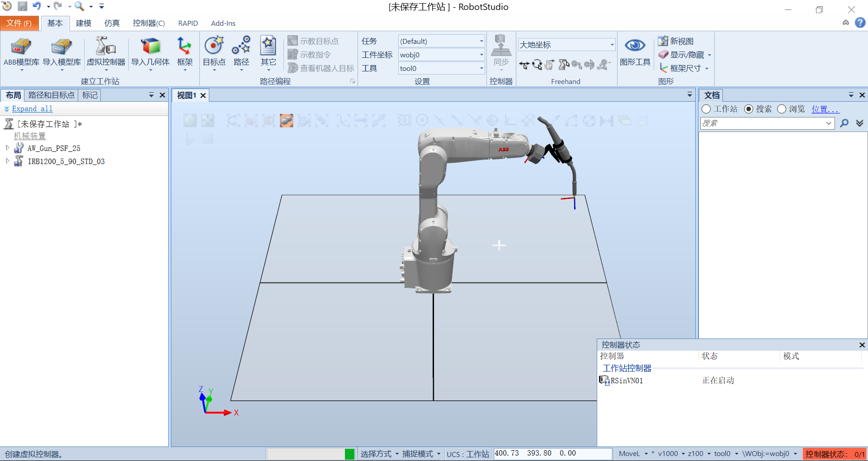Open the 文件 (F) menu
Viewport: 868px width, 461px height.
point(19,23)
